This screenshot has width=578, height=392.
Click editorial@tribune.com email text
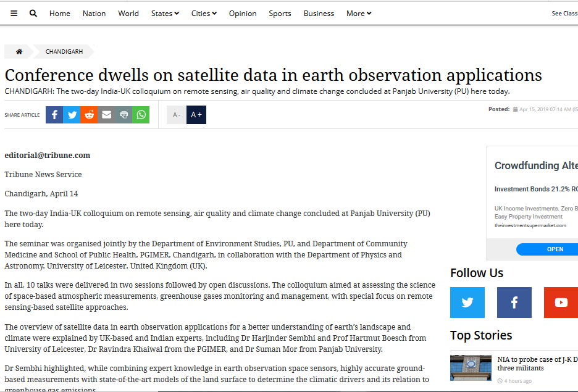(x=47, y=156)
